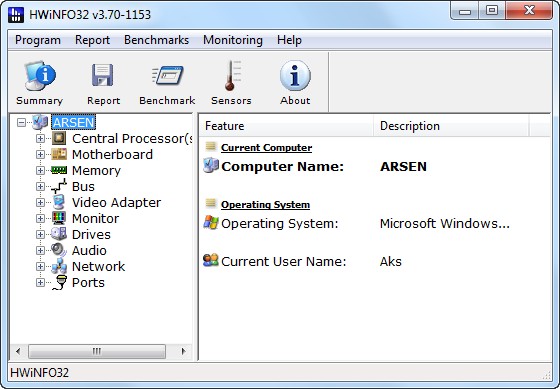
Task: Expand the Motherboard node
Action: pos(40,155)
